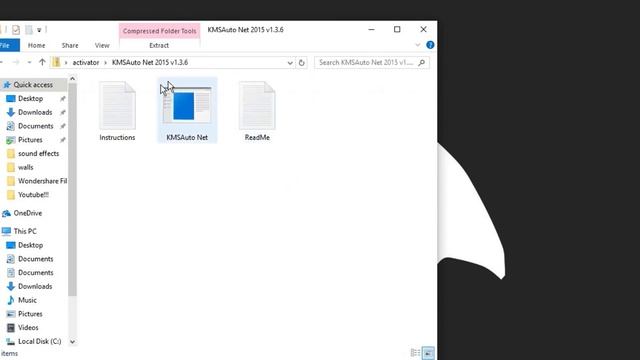
Task: Select the Instructions text file
Action: [x=117, y=111]
